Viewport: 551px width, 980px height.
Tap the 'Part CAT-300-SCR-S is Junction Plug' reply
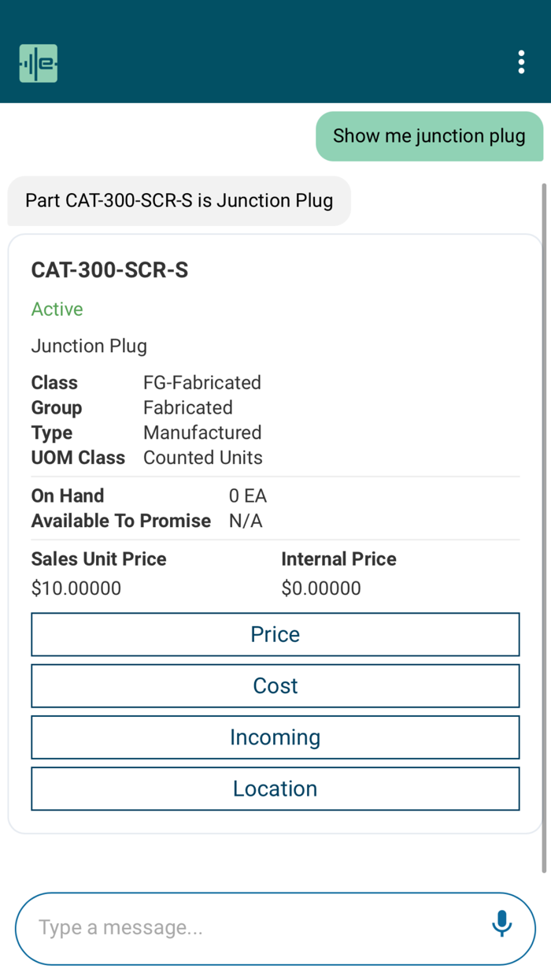click(179, 201)
